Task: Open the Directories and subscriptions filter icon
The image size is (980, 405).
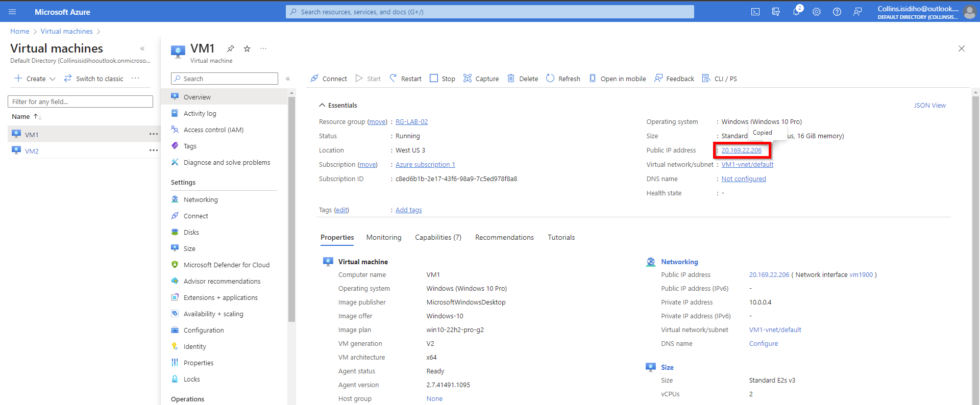Action: tap(776, 12)
